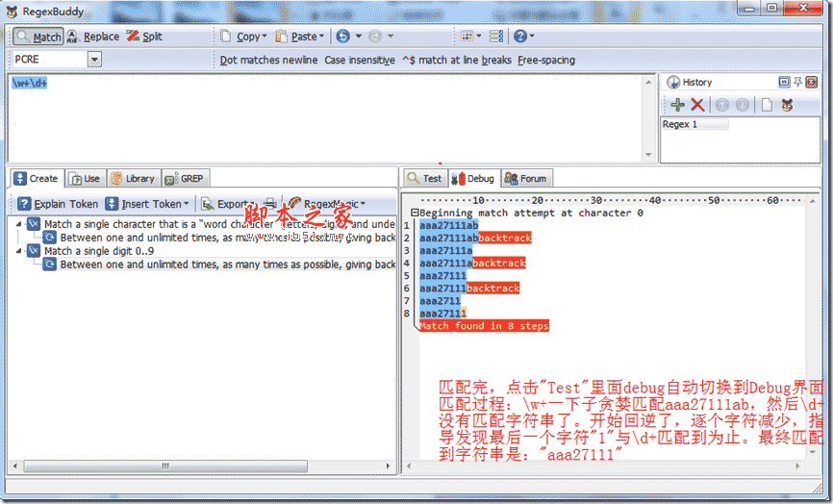Switch to the Use tab
This screenshot has height=504, width=833.
click(85, 179)
